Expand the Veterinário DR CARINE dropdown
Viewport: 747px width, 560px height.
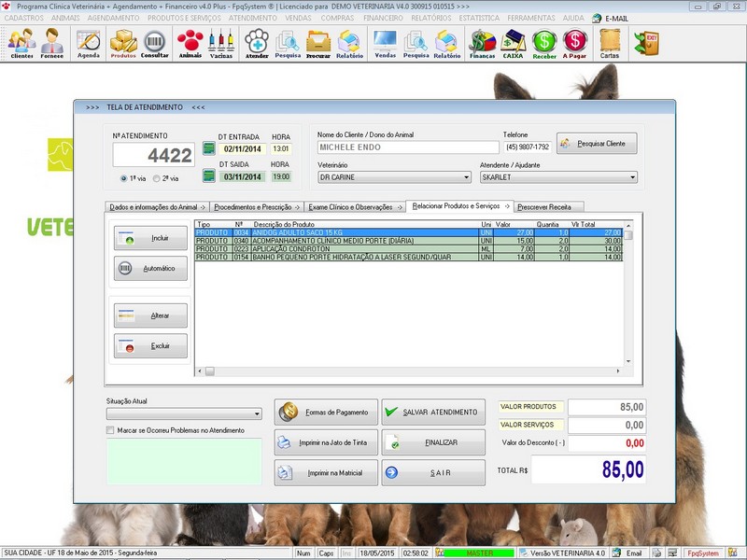(x=467, y=177)
